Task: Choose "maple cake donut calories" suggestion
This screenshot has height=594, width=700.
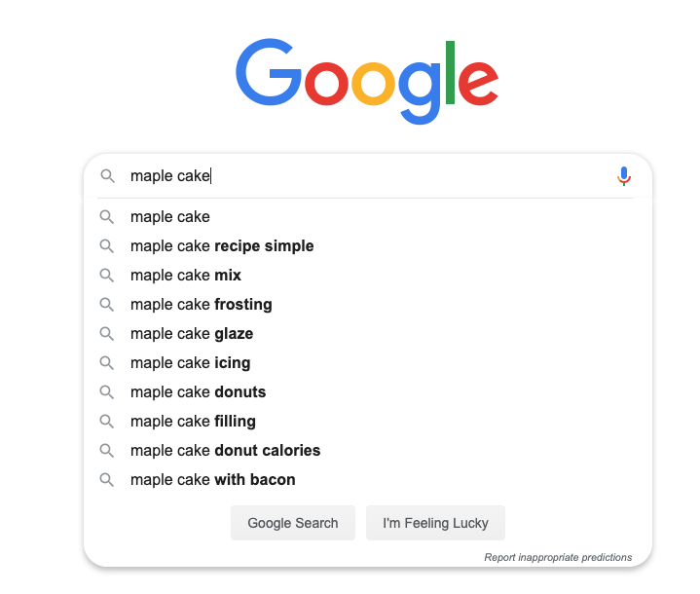Action: (225, 451)
